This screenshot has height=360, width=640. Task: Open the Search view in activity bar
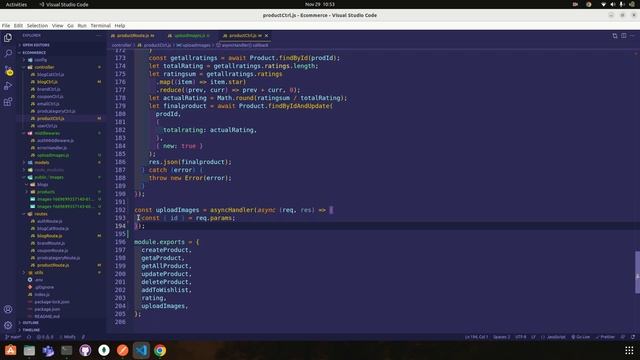pos(8,53)
